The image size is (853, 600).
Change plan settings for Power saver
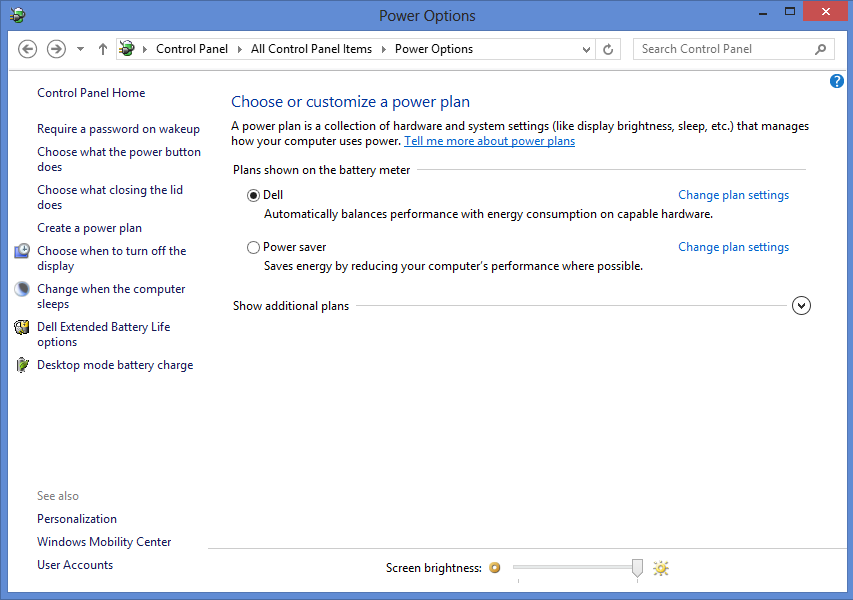[x=733, y=247]
